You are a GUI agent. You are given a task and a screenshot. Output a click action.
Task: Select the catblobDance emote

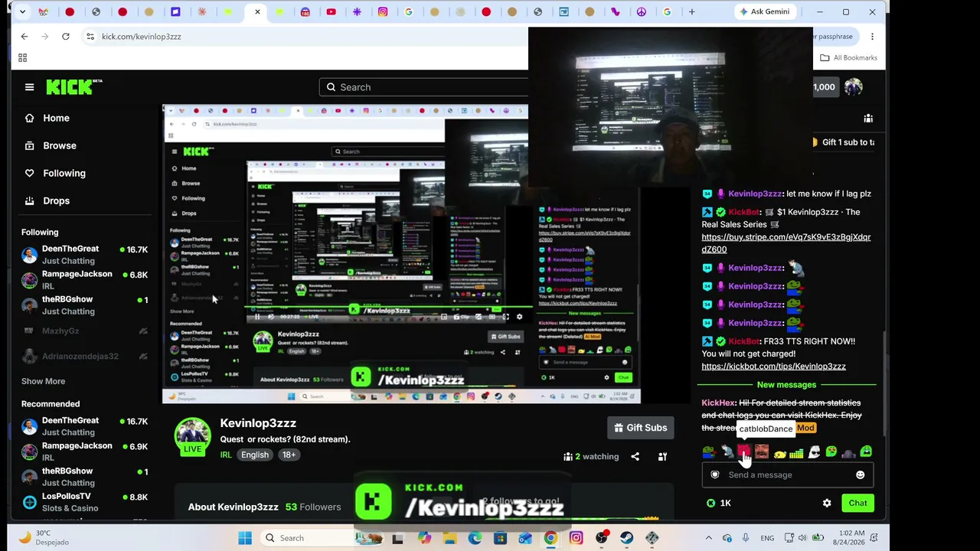(744, 453)
